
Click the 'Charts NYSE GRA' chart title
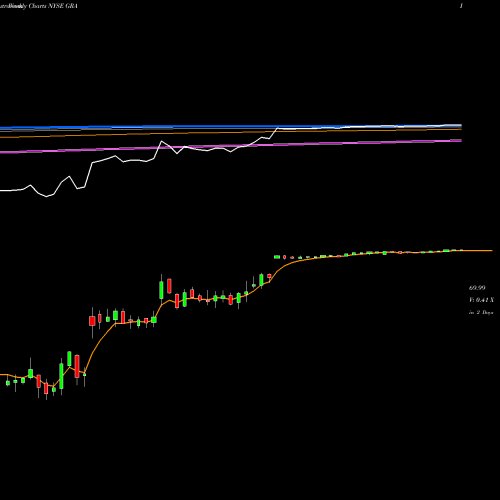[53, 6]
